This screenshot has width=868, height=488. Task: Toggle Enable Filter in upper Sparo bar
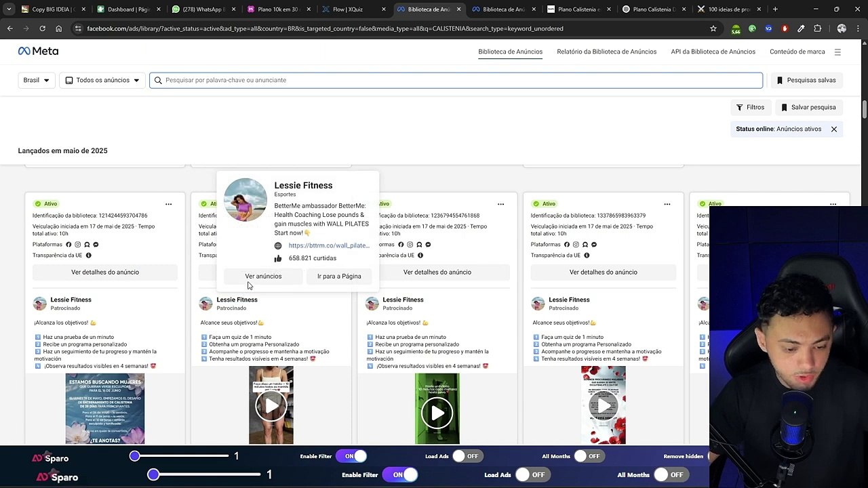351,456
